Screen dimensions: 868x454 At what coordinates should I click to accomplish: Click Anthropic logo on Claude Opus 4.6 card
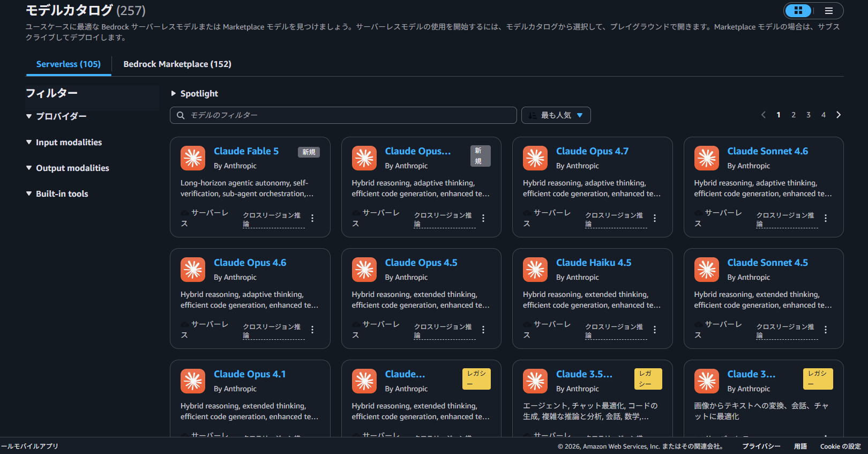pos(193,270)
